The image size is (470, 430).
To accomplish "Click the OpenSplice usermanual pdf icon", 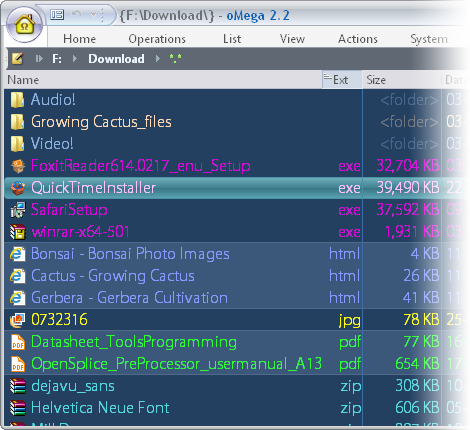I will [x=18, y=364].
